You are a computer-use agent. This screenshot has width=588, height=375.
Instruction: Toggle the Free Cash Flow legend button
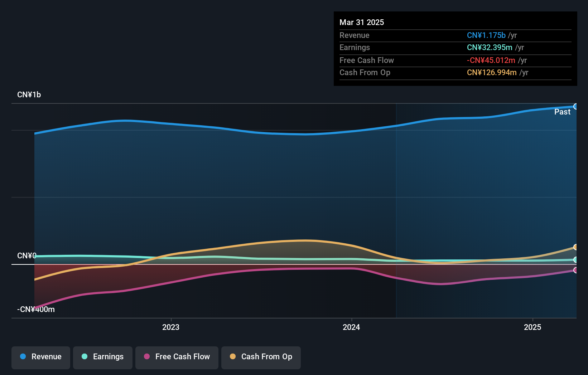(x=177, y=357)
